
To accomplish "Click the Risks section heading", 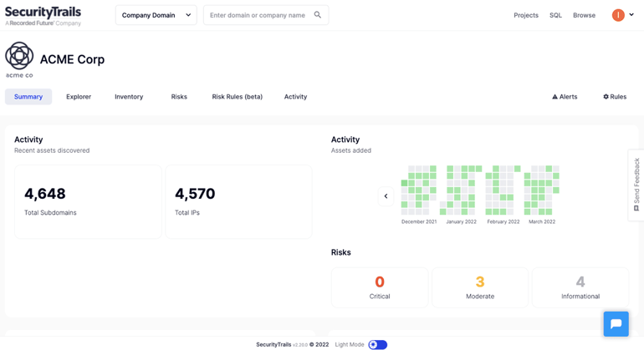I will coord(341,252).
